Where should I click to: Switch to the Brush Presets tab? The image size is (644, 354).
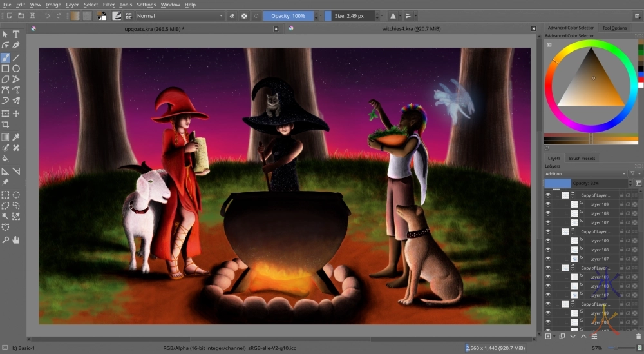582,158
